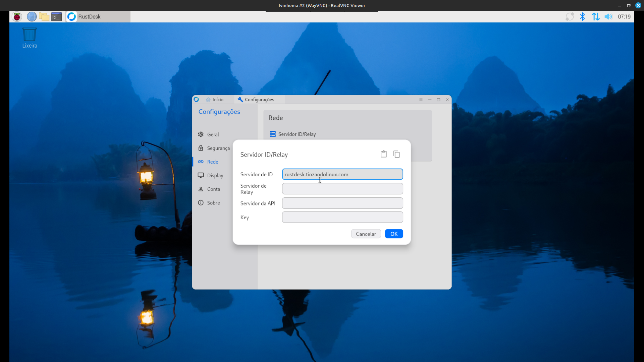
Task: Focus the Servidor da API input field
Action: click(x=342, y=203)
